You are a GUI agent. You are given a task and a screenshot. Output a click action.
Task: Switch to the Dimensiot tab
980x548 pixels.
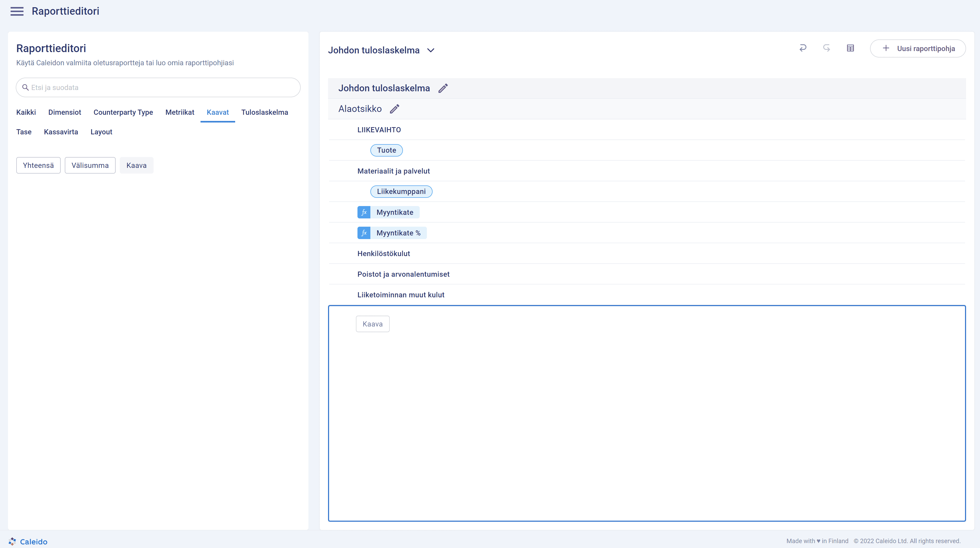pyautogui.click(x=65, y=112)
